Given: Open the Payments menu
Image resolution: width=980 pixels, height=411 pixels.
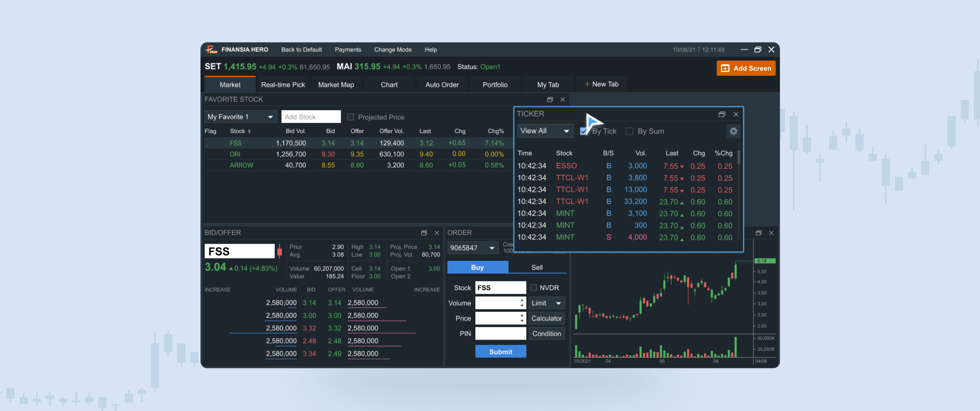Looking at the screenshot, I should (348, 49).
